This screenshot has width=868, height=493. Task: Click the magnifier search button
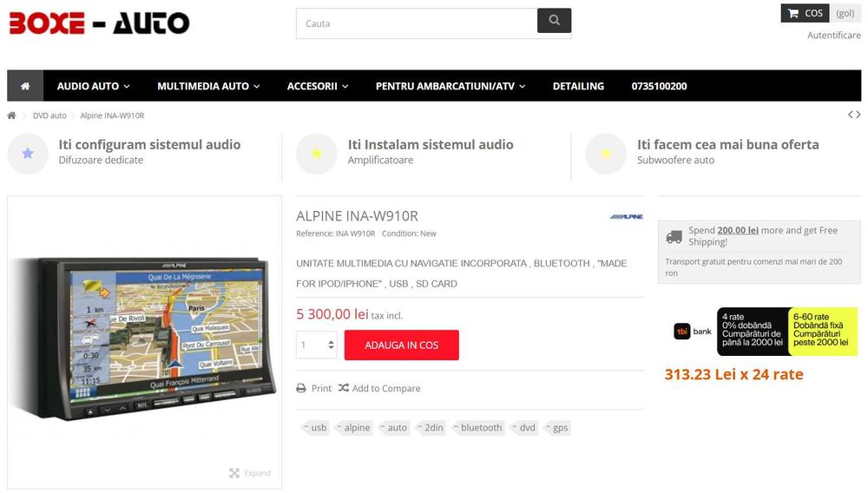coord(554,21)
